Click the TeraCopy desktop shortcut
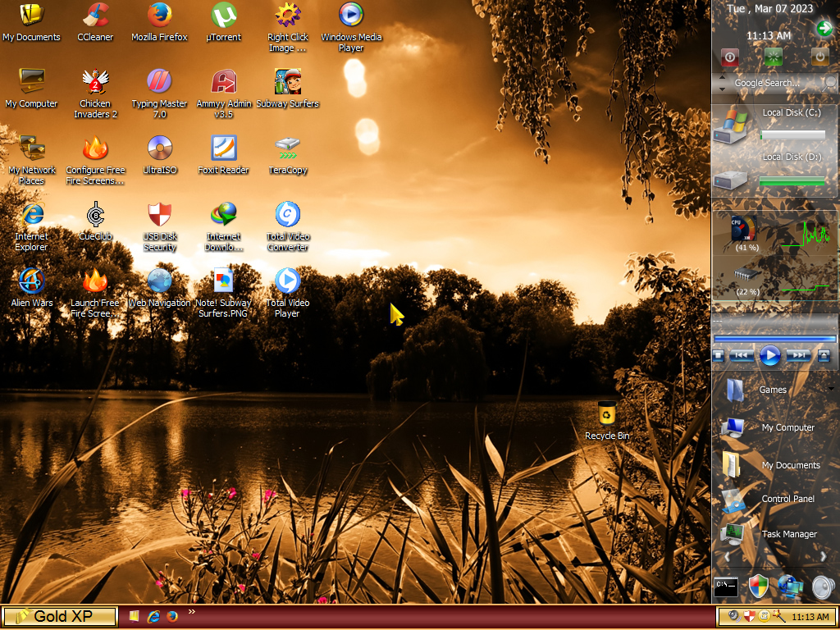 pos(287,148)
